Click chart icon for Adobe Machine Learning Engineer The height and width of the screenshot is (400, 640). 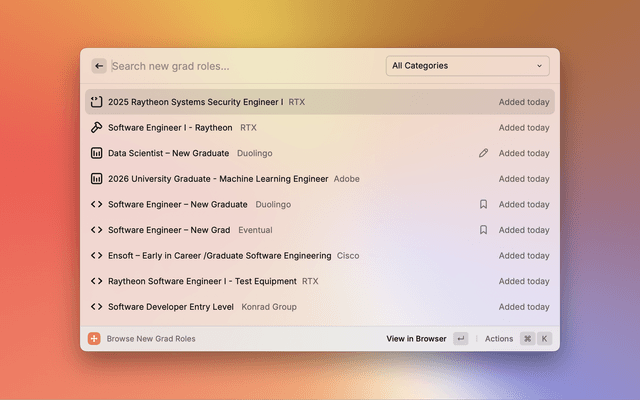tap(96, 179)
